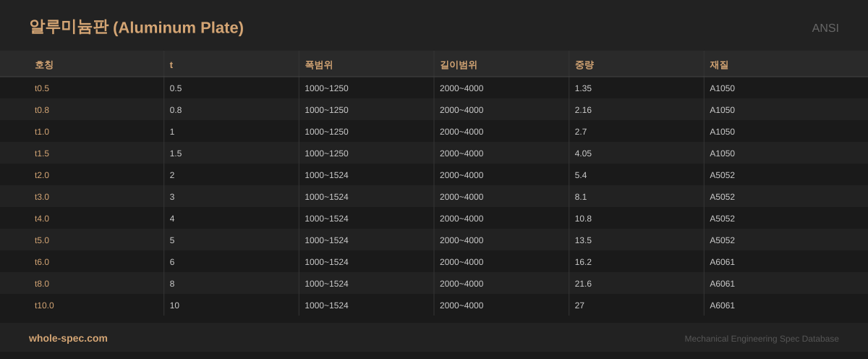Open the whole-spec.com footer link
This screenshot has height=359, width=868.
68,338
